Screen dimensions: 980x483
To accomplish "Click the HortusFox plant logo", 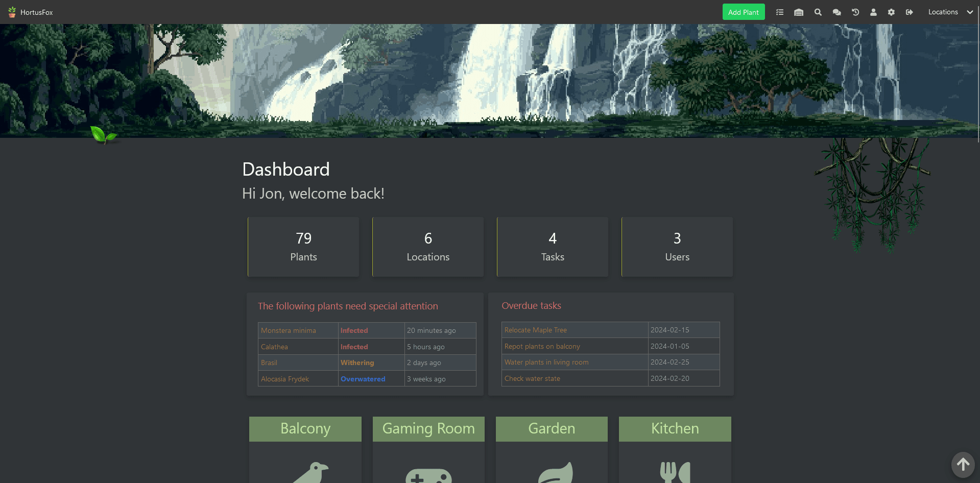I will (11, 12).
